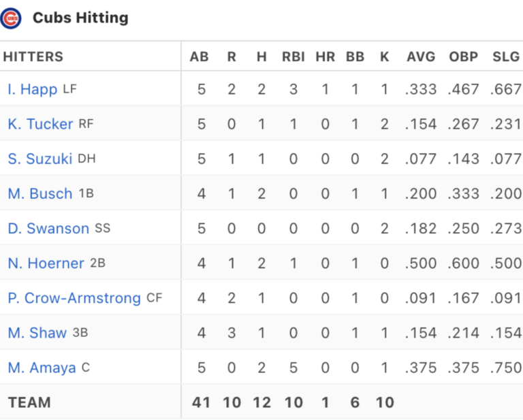Open I. Happ player link
The height and width of the screenshot is (420, 523).
(33, 89)
